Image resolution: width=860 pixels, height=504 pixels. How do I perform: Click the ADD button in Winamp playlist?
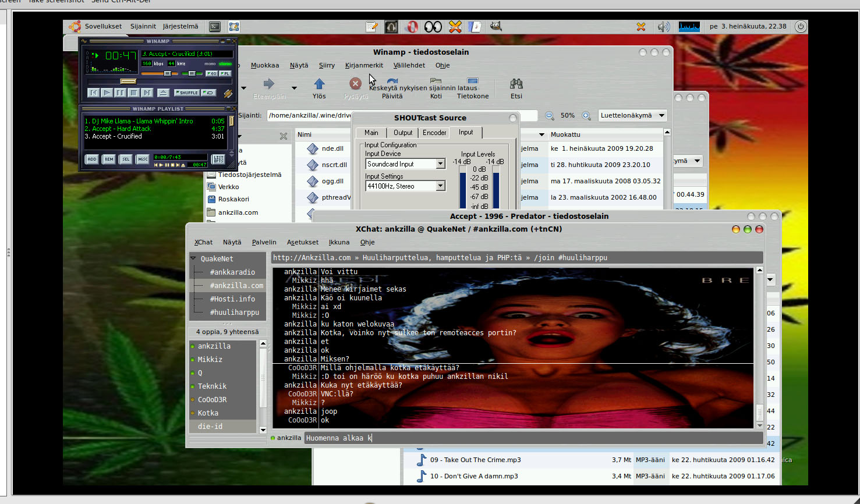click(x=92, y=159)
